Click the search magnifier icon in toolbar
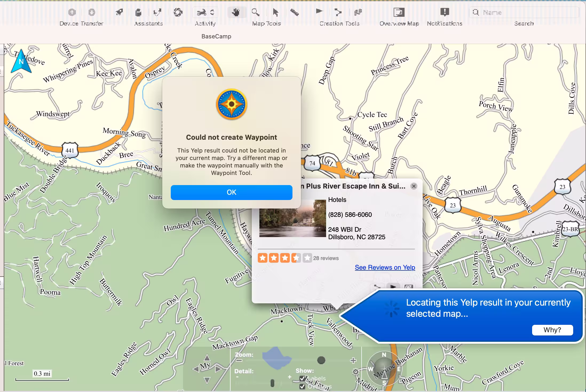 tap(476, 12)
